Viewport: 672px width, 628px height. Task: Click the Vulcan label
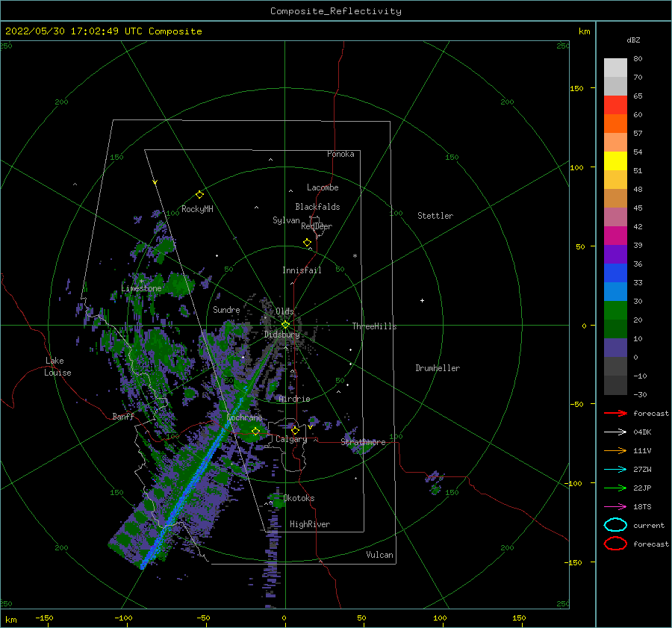pyautogui.click(x=380, y=555)
